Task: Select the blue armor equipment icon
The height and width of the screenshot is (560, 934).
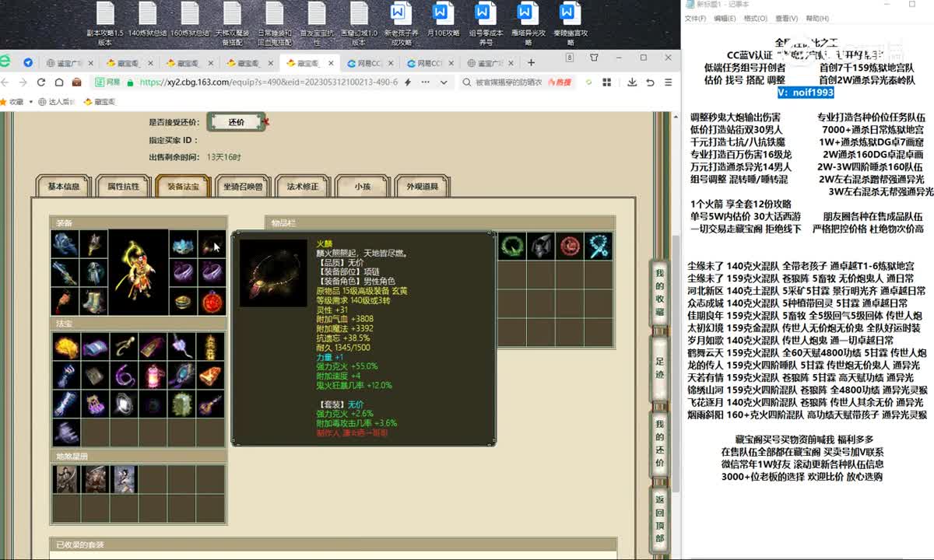Action: pyautogui.click(x=65, y=243)
